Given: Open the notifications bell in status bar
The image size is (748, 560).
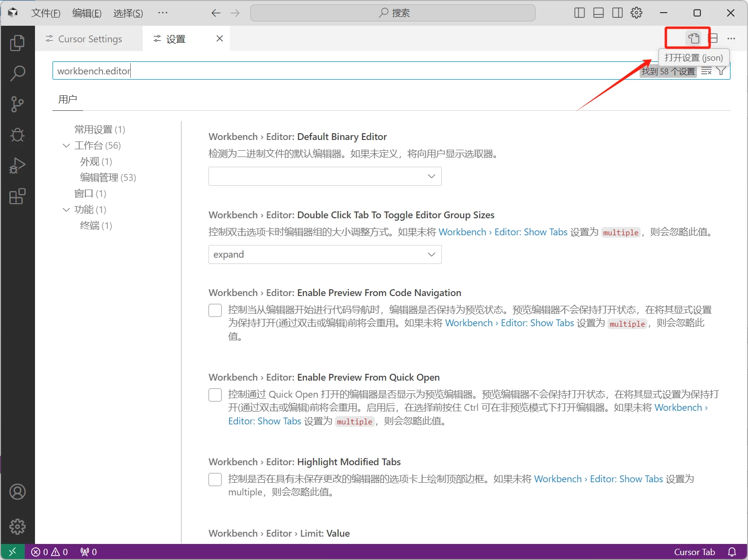Looking at the screenshot, I should (x=732, y=552).
